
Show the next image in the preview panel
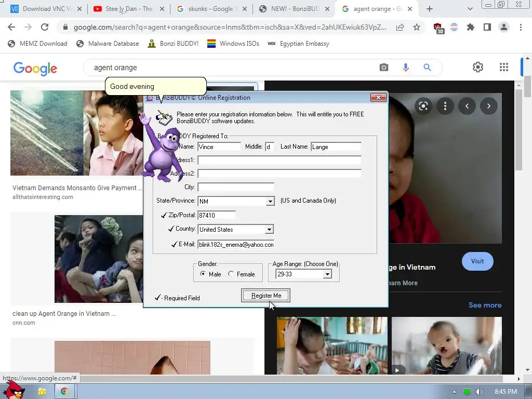(488, 106)
